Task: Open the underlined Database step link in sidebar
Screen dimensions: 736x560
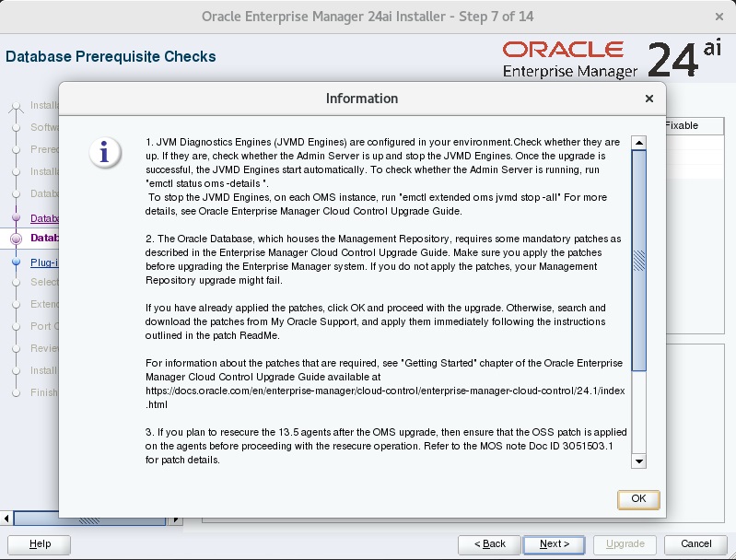Action: [44, 218]
